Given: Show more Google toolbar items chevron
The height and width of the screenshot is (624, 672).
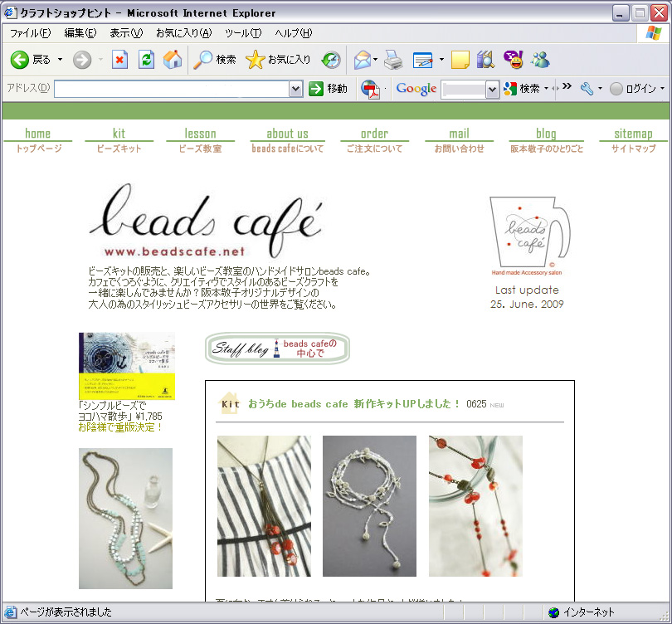Looking at the screenshot, I should 567,86.
